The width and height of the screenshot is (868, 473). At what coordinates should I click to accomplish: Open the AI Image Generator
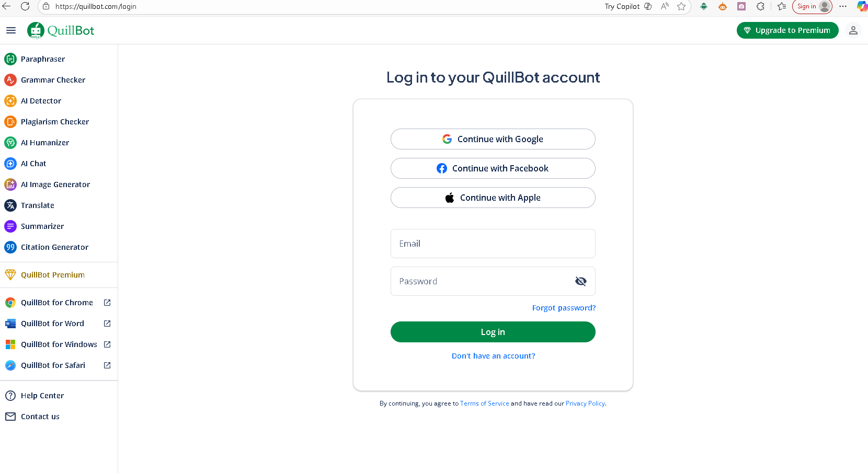pyautogui.click(x=55, y=184)
